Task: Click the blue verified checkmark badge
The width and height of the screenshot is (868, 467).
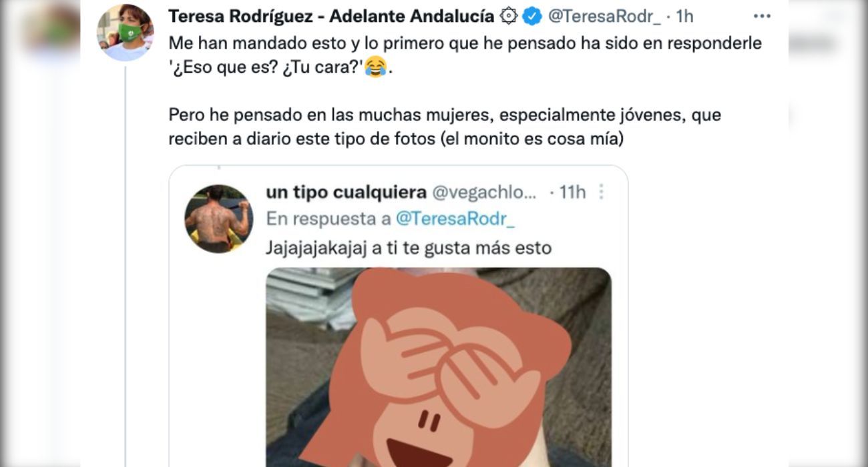Action: pos(532,17)
